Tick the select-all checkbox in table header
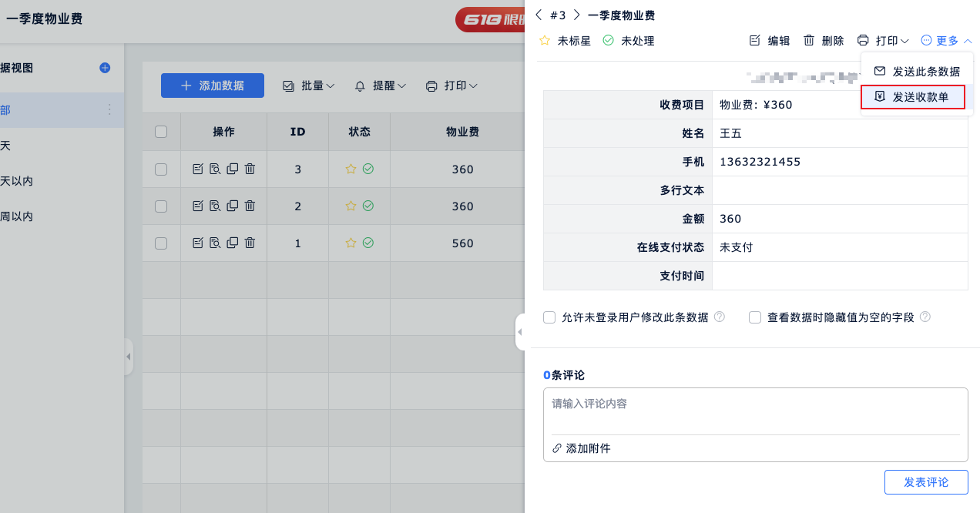The width and height of the screenshot is (980, 513). tap(161, 132)
